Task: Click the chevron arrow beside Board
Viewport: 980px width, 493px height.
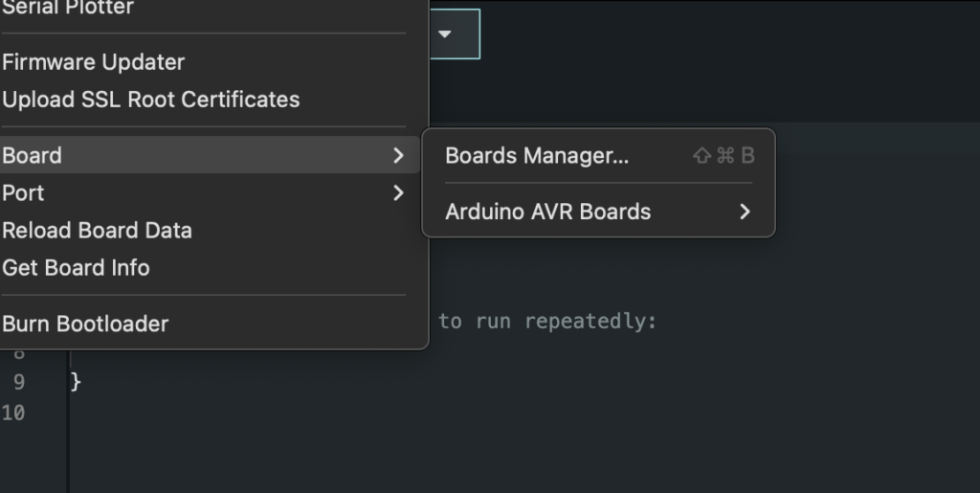Action: click(x=398, y=156)
